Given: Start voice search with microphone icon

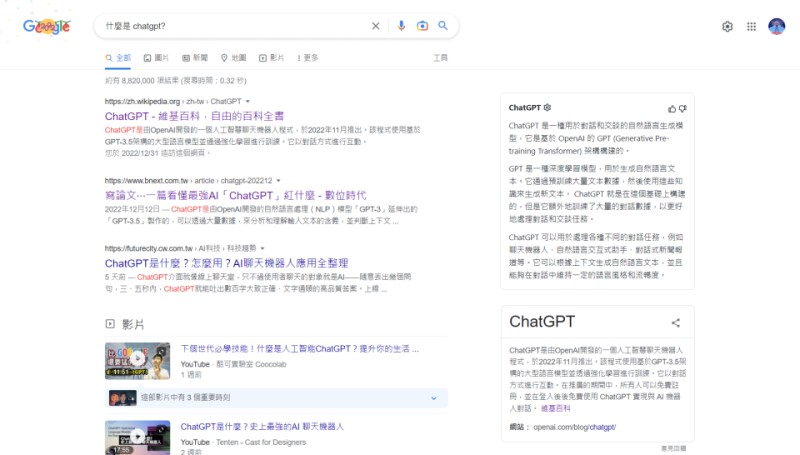Looking at the screenshot, I should [401, 26].
